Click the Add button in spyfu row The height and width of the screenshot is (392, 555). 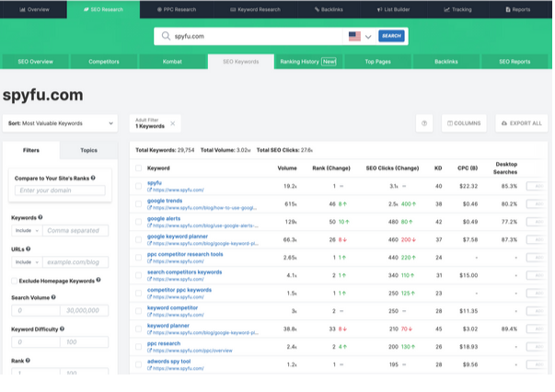[x=538, y=186]
